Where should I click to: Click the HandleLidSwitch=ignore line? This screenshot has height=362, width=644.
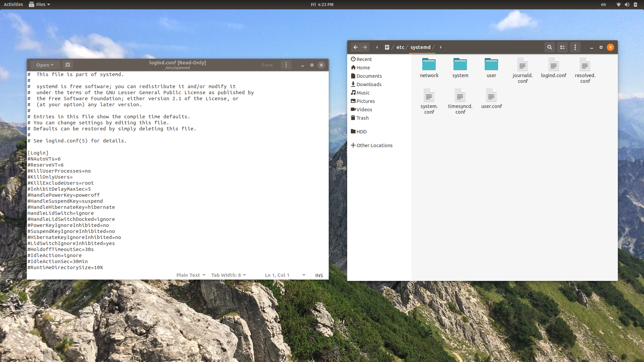tap(61, 213)
